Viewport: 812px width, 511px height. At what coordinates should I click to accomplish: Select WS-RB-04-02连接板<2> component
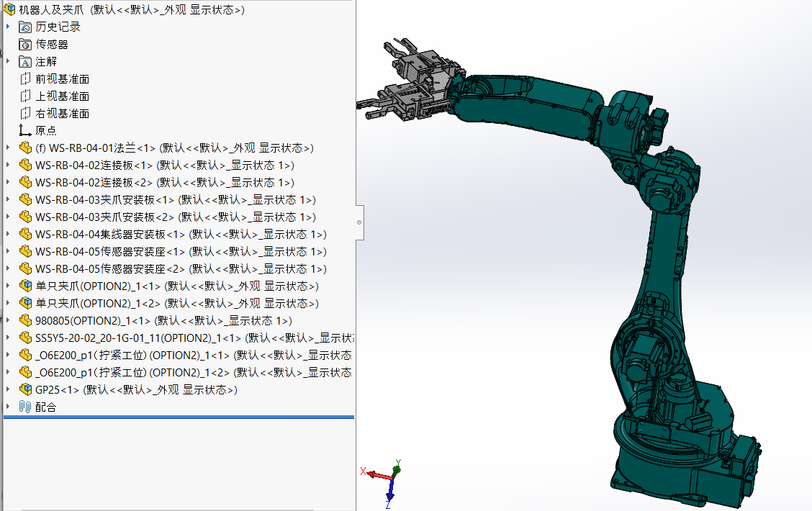point(165,182)
